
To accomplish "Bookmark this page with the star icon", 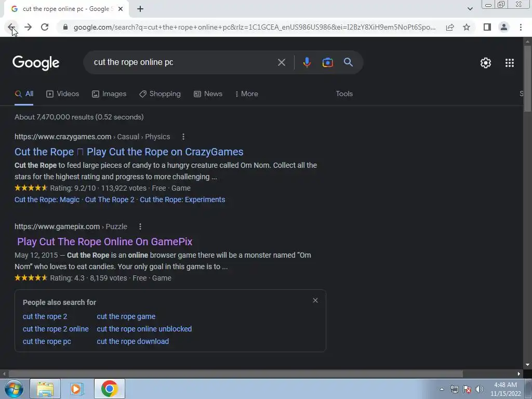I will (467, 27).
